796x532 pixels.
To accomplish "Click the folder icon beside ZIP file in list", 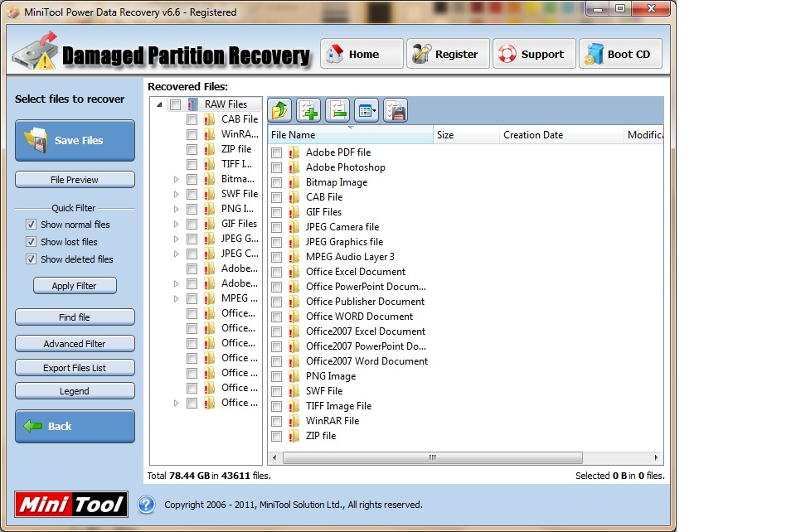I will click(294, 436).
